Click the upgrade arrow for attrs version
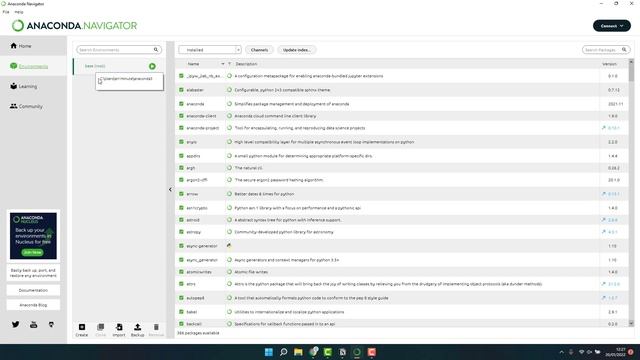Viewport: 640px width, 360px height. coord(604,284)
